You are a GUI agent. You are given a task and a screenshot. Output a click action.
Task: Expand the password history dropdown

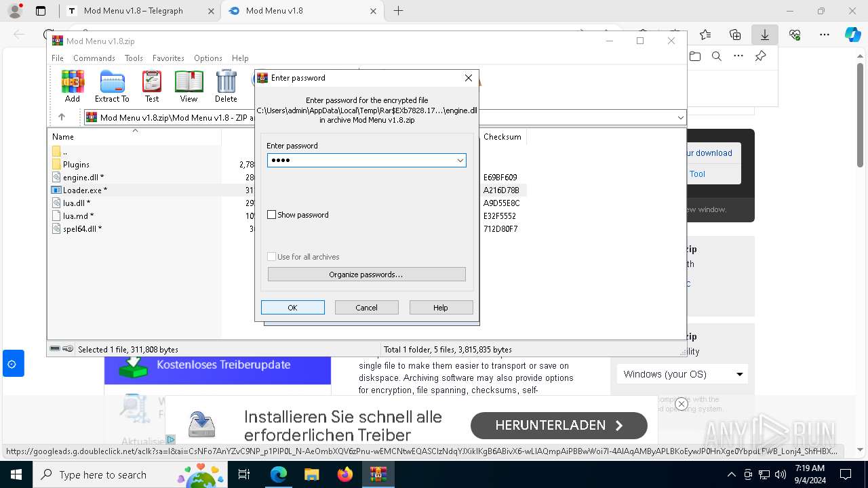[460, 160]
